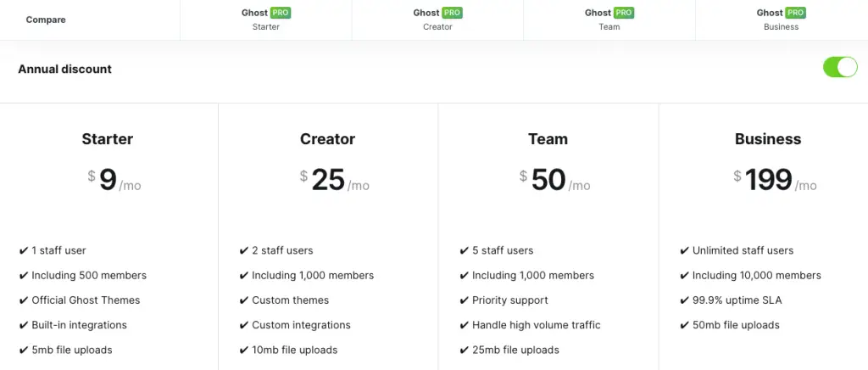The image size is (868, 370).
Task: Click the $199/mo Business price
Action: tap(775, 181)
